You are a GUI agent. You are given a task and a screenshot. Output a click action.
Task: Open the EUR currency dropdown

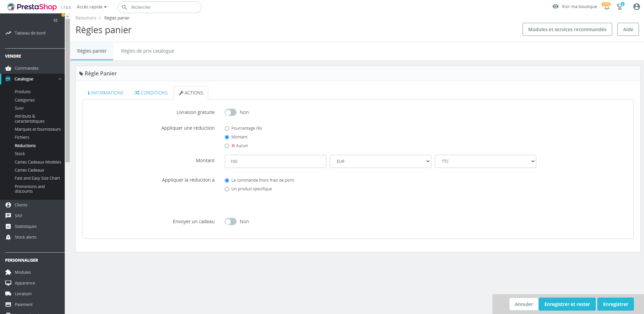380,162
